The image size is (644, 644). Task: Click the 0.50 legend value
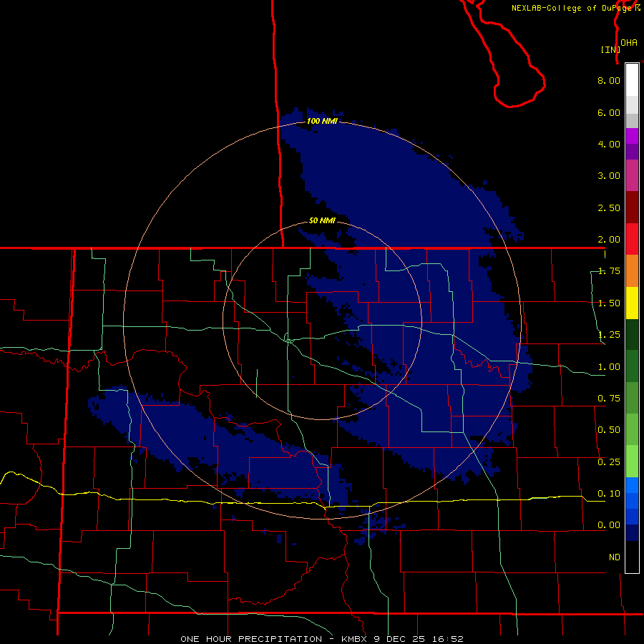[609, 430]
